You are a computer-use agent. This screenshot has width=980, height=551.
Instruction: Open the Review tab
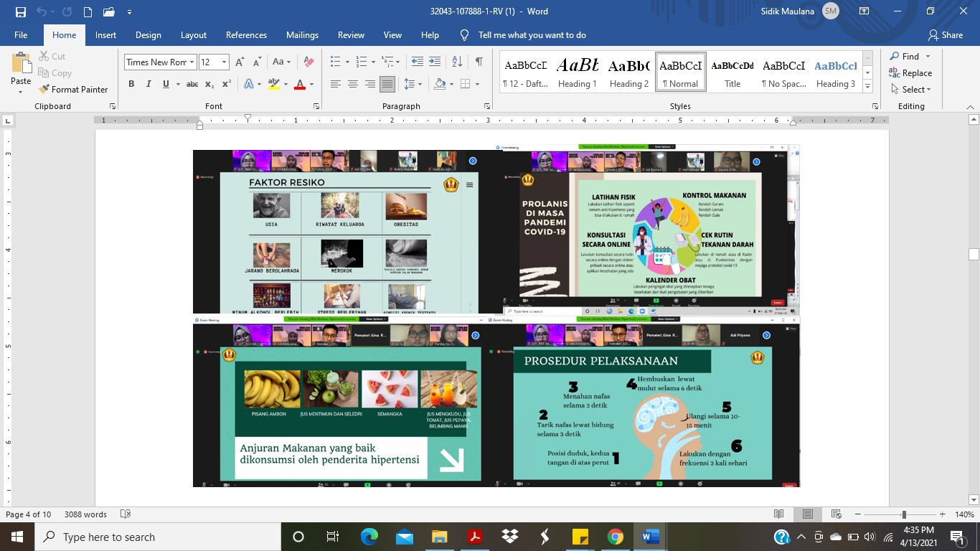click(x=351, y=35)
